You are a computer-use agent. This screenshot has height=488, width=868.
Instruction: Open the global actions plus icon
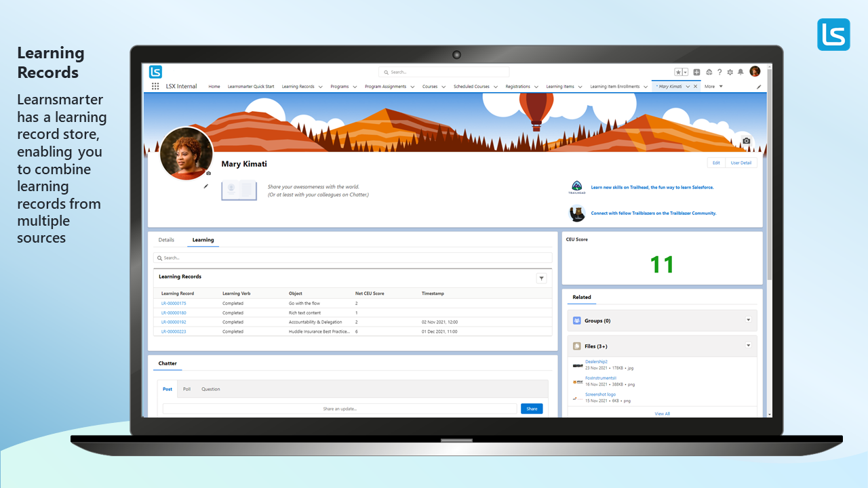click(x=697, y=72)
